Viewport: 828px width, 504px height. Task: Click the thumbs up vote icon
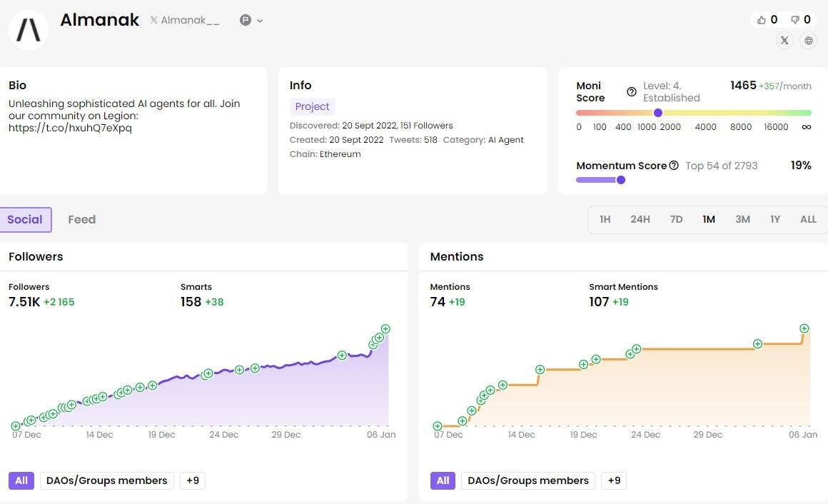tap(761, 20)
